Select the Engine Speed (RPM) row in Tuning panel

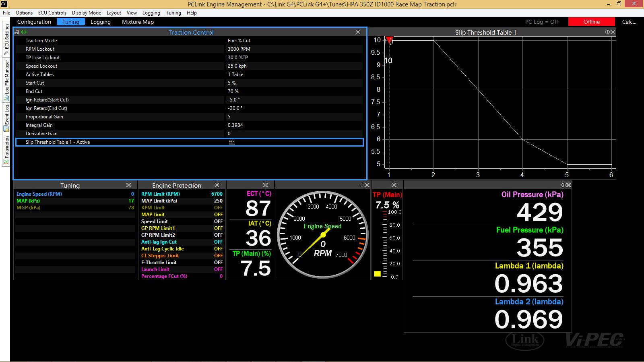coord(75,194)
